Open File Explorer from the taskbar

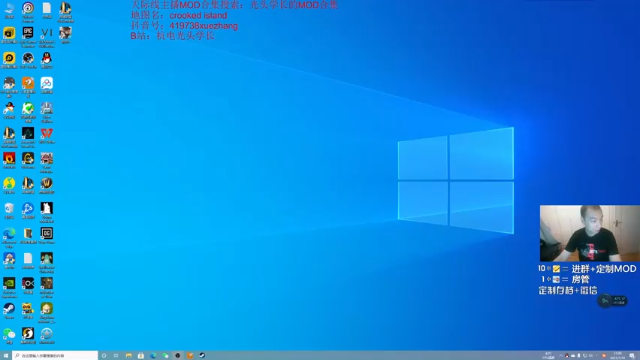[x=129, y=356]
